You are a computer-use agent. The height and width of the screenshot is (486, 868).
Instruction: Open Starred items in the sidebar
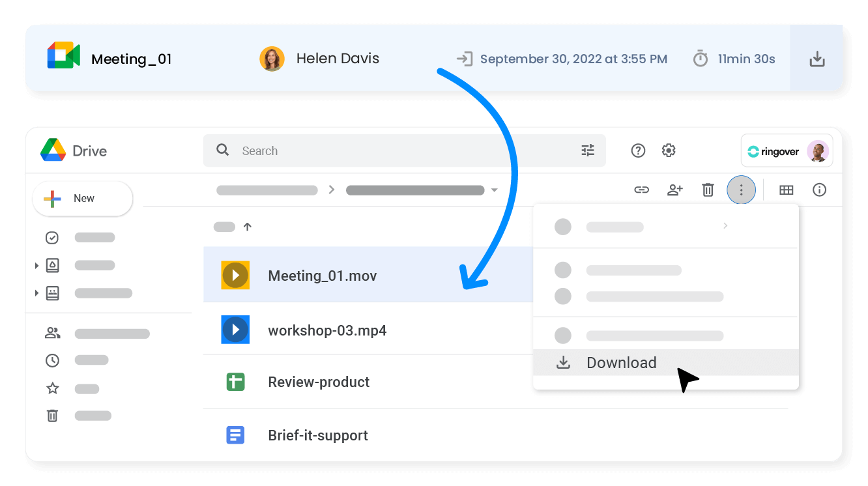point(52,387)
